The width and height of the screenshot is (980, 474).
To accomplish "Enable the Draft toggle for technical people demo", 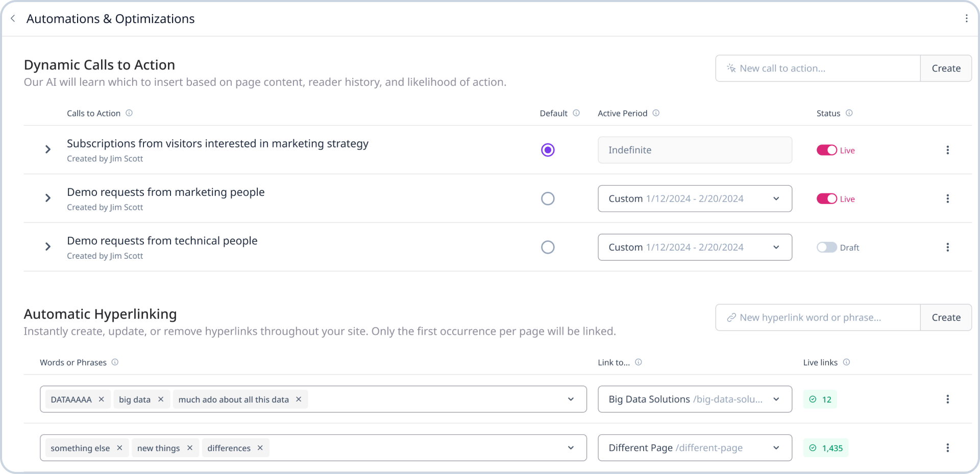I will (x=826, y=247).
